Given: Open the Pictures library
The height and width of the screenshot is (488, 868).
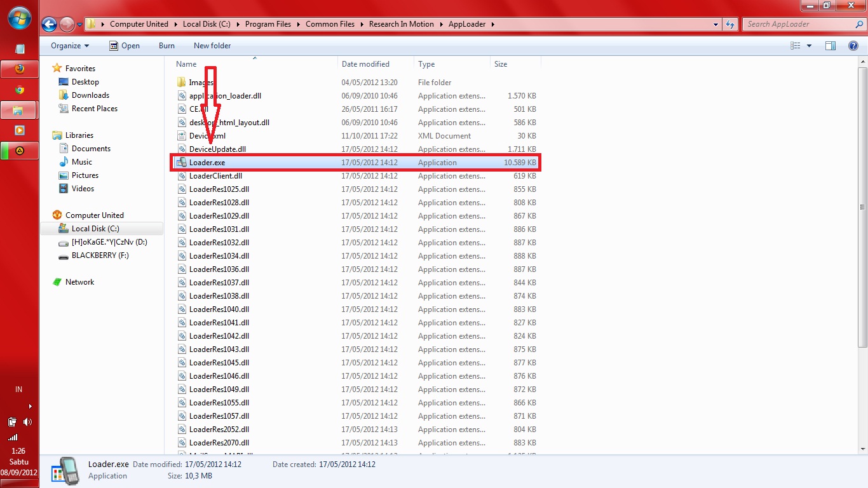Looking at the screenshot, I should 85,175.
